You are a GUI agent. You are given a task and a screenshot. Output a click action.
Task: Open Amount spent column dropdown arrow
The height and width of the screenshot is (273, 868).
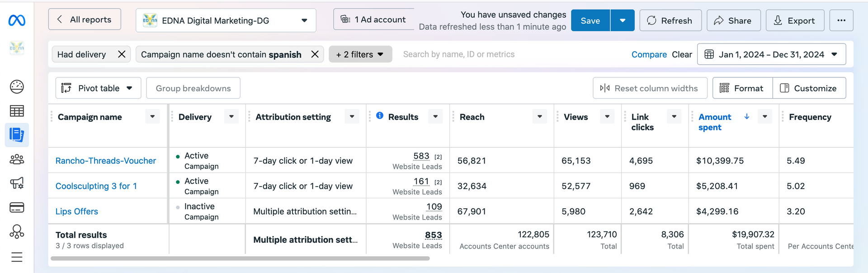(x=765, y=116)
